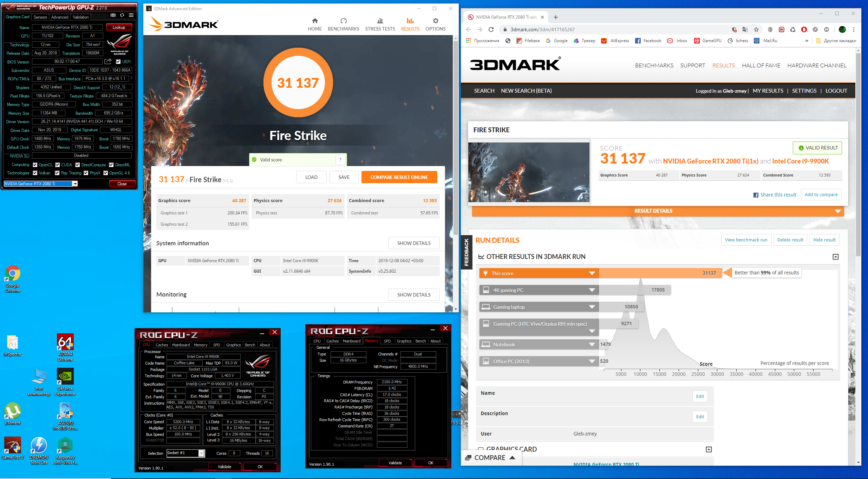Viewport: 868px width, 479px height.
Task: Expand the This score dropdown arrow
Action: 592,273
